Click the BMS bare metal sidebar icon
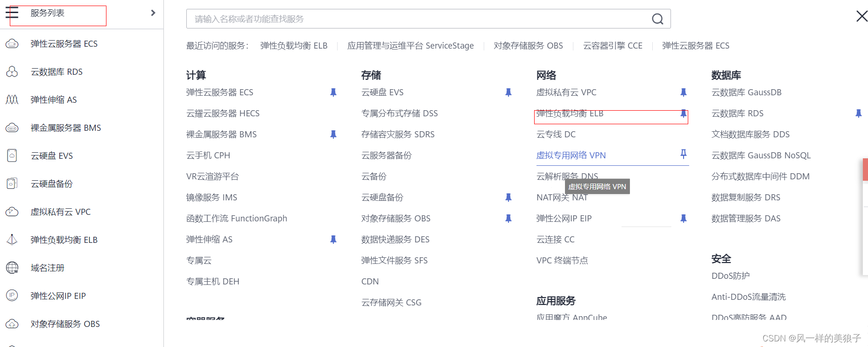 [12, 128]
